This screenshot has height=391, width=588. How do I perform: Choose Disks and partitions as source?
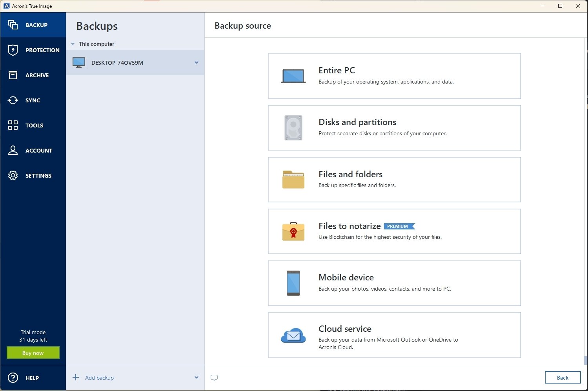click(x=394, y=128)
